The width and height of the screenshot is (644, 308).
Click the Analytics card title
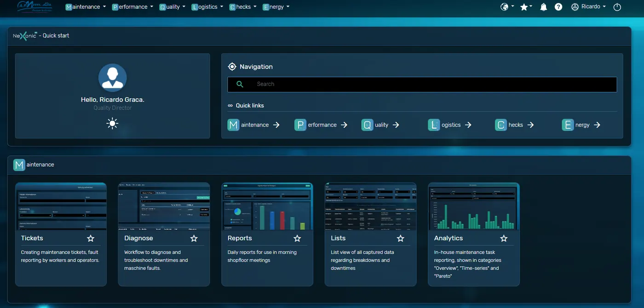click(x=448, y=238)
